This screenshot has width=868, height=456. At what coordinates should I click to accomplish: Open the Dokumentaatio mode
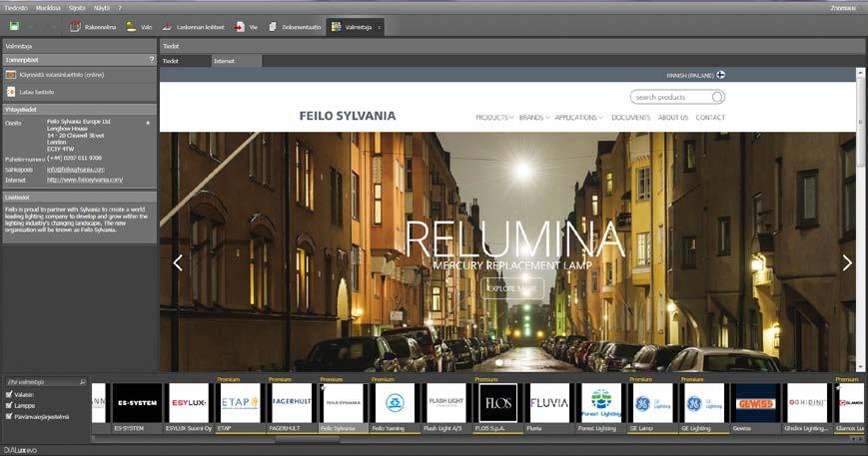click(x=295, y=27)
